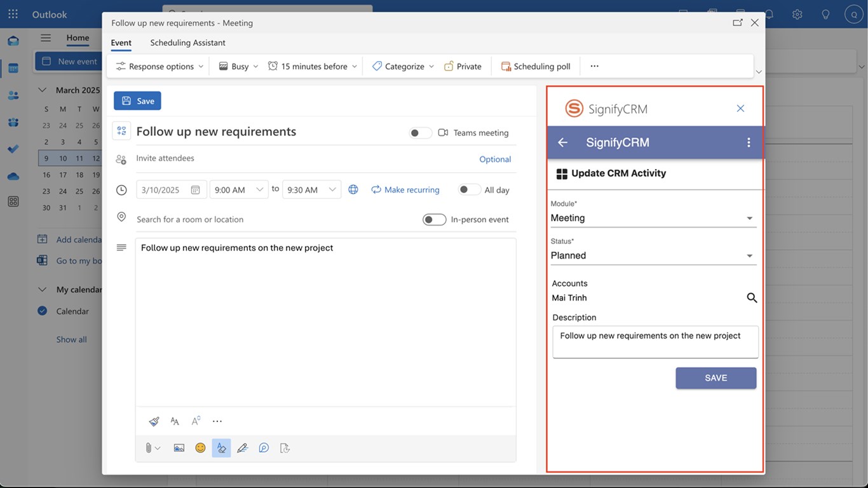Open Outlook settings gear
The height and width of the screenshot is (488, 868).
click(797, 14)
